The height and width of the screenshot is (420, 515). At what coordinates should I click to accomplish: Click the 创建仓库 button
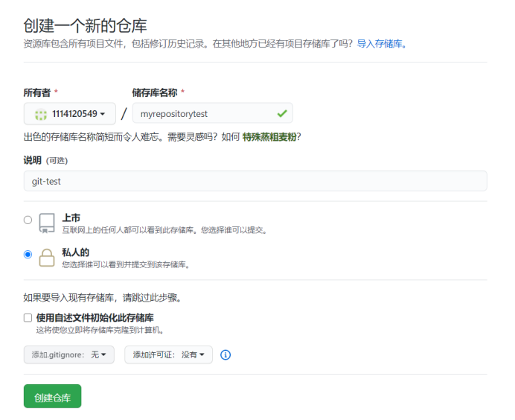point(53,396)
